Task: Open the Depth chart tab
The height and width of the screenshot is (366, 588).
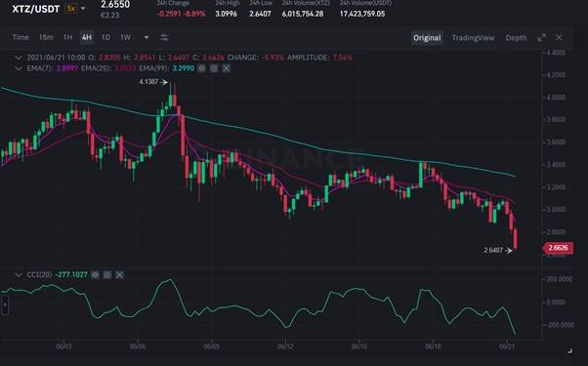Action: [516, 38]
